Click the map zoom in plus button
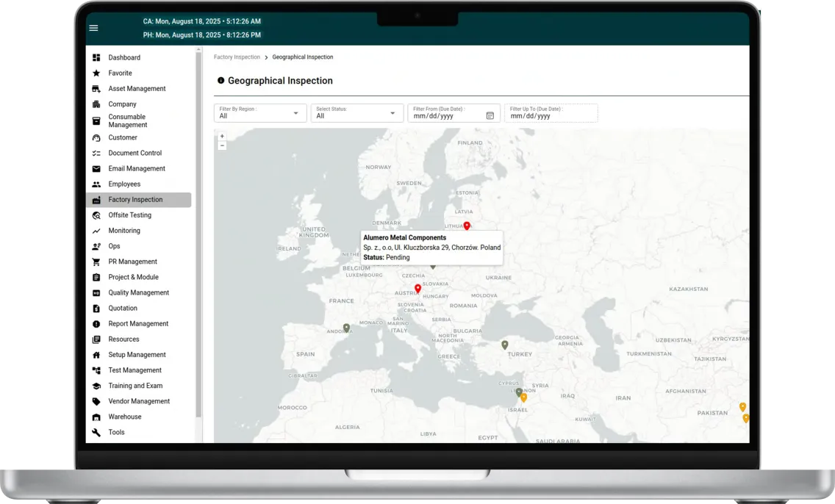835x504 pixels. point(222,136)
